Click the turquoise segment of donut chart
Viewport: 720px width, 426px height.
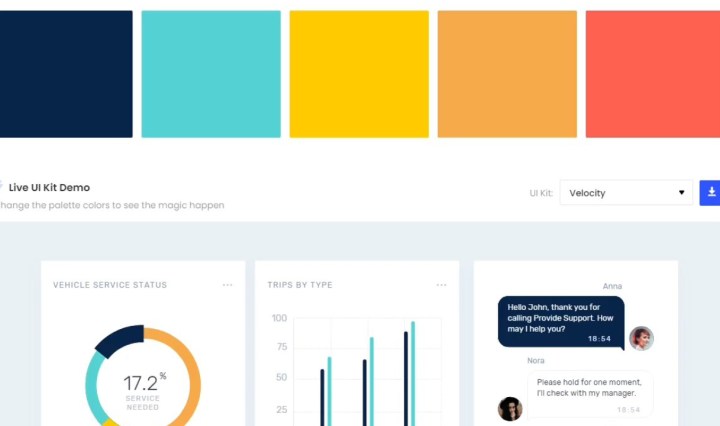pyautogui.click(x=93, y=390)
